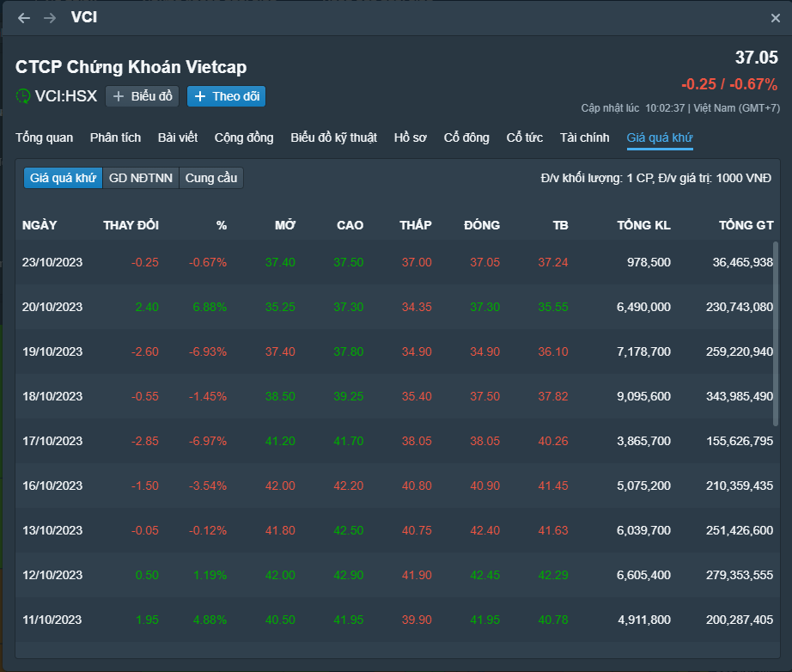Click total value 343,985,490
Image resolution: width=792 pixels, height=672 pixels.
(x=740, y=396)
